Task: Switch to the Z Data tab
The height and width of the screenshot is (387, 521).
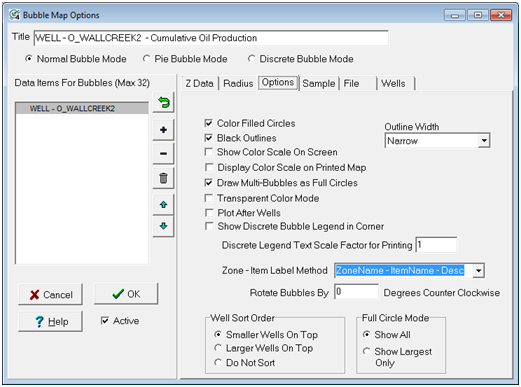Action: click(x=199, y=83)
